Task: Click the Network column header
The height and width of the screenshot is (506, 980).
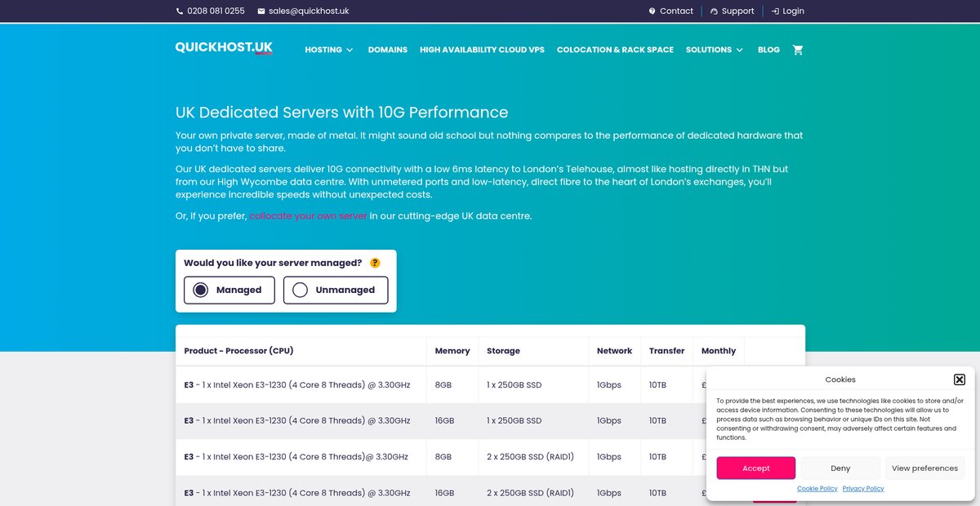Action: click(x=614, y=351)
